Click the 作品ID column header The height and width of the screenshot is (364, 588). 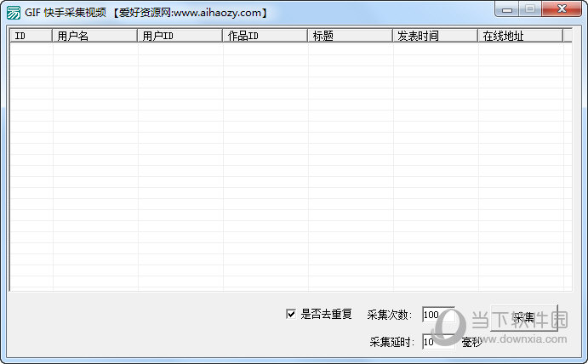[x=265, y=36]
